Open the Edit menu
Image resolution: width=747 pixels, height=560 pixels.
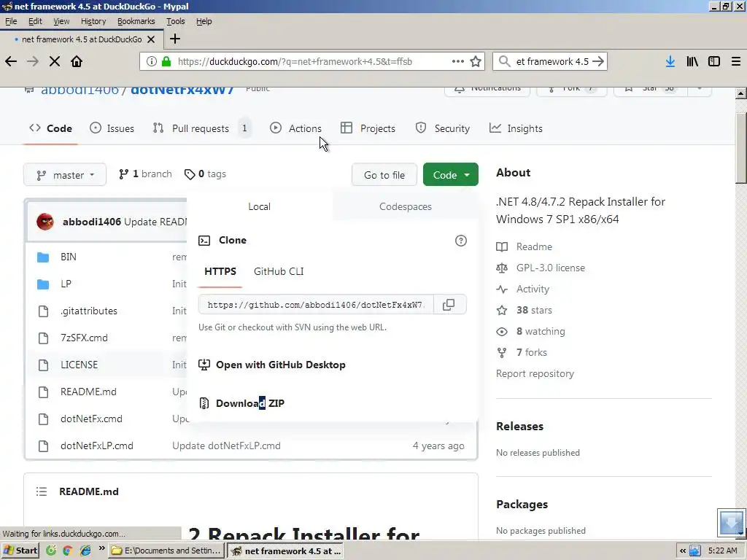[35, 21]
